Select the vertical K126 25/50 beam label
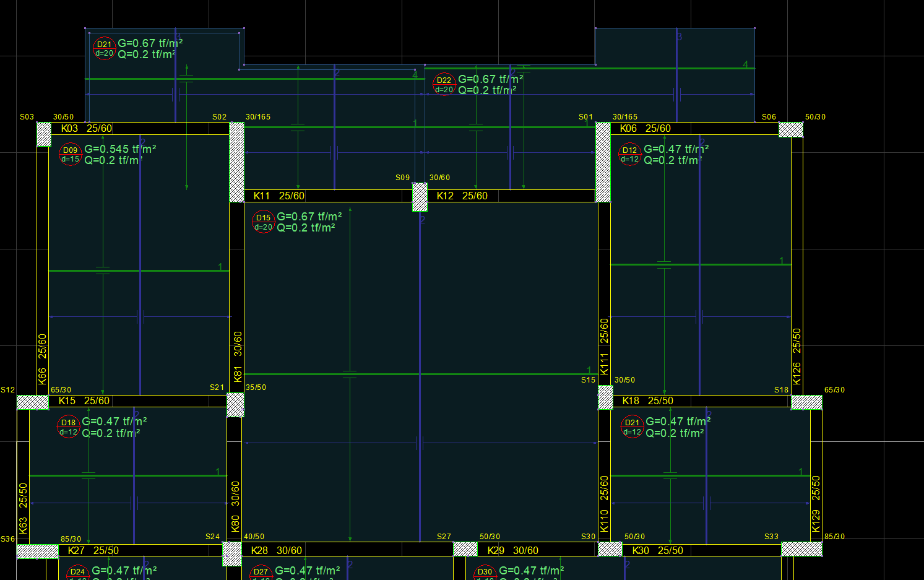The width and height of the screenshot is (924, 580). [x=797, y=357]
